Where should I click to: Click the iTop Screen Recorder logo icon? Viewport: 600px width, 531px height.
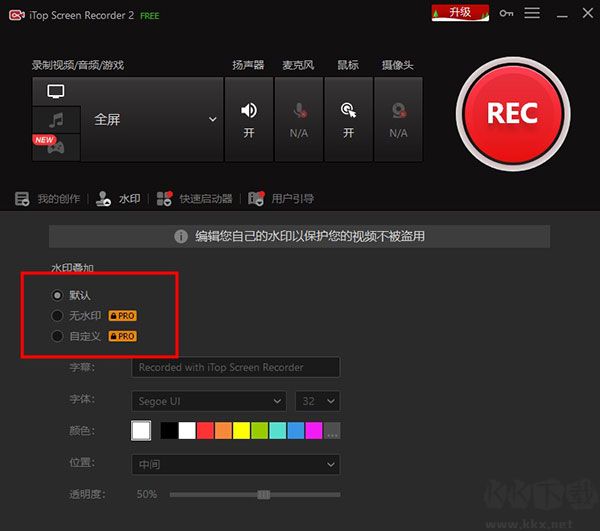coord(16,15)
